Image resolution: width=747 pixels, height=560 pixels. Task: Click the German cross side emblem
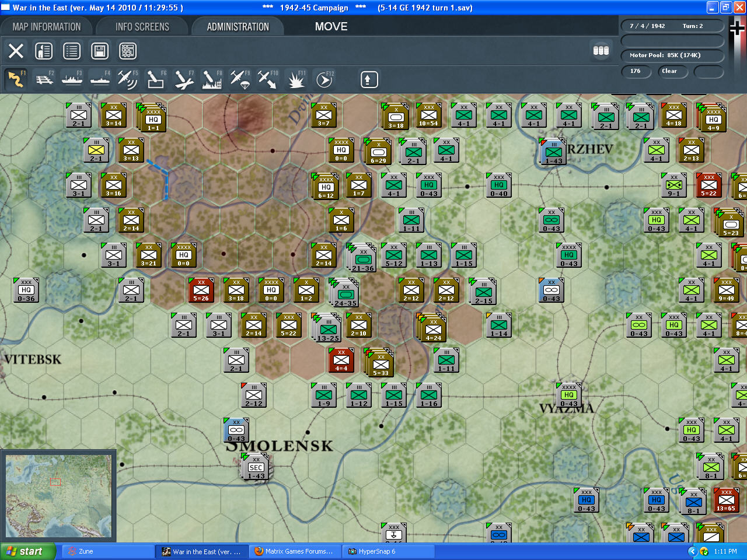738,28
